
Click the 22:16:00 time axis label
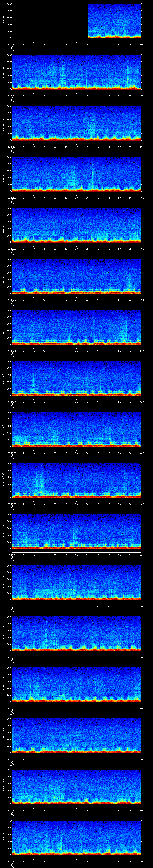[12, 402]
